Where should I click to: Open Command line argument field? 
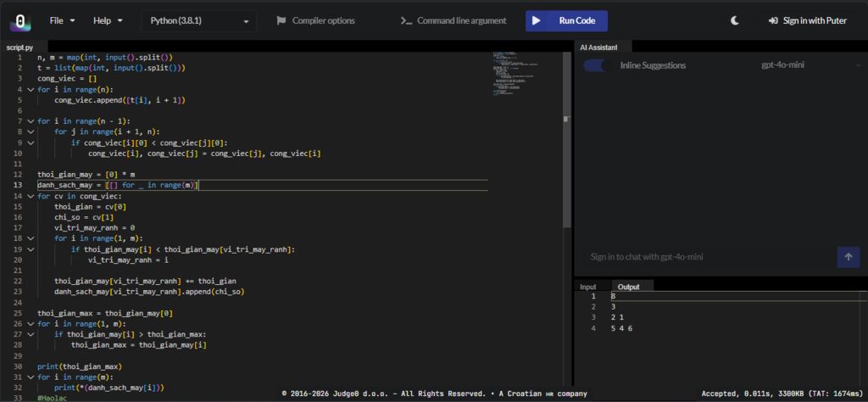point(454,20)
